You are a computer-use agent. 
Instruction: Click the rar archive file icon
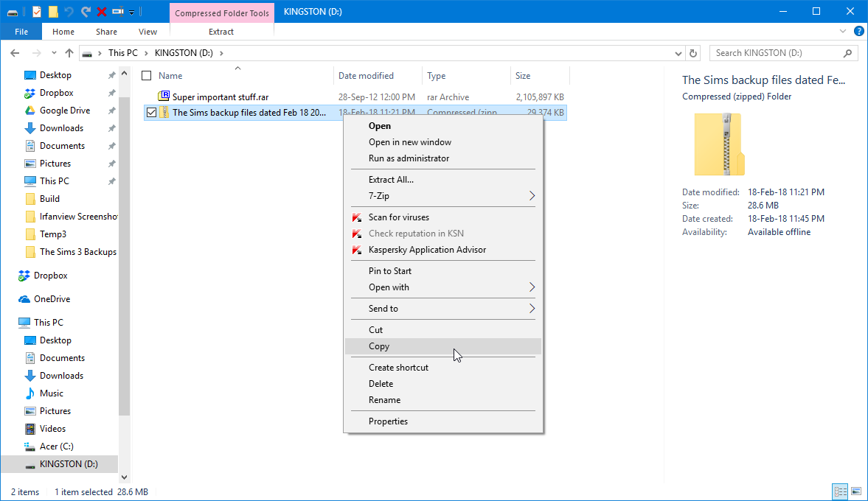[164, 97]
